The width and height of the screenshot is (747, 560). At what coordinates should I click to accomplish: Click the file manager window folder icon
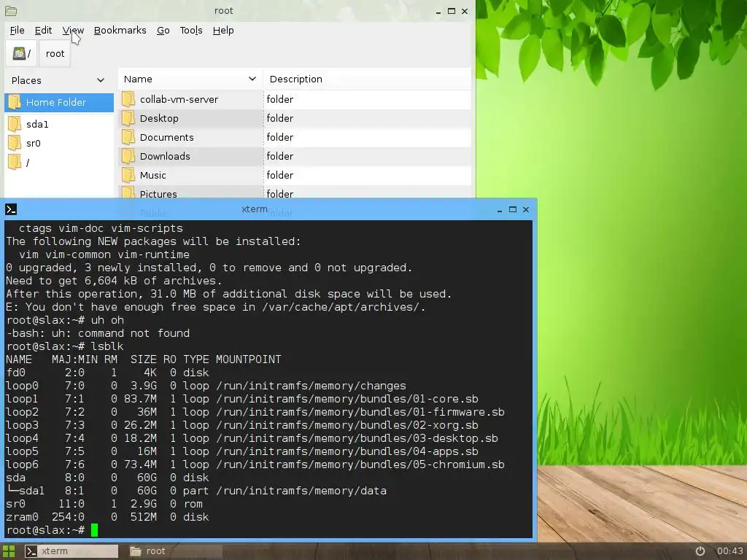[11, 10]
